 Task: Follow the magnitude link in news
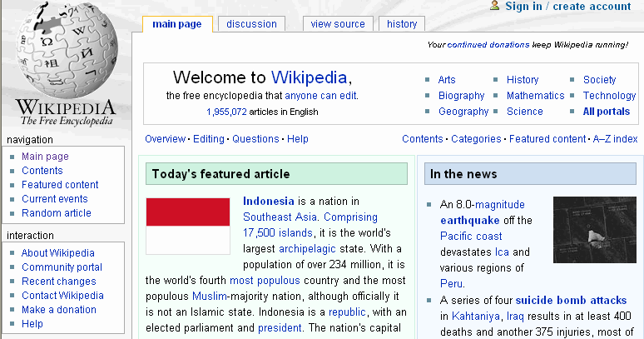pos(500,205)
